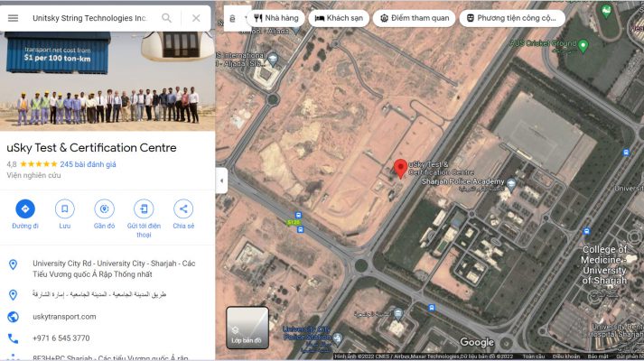Open the place header photo
This screenshot has height=361, width=644.
tap(107, 81)
